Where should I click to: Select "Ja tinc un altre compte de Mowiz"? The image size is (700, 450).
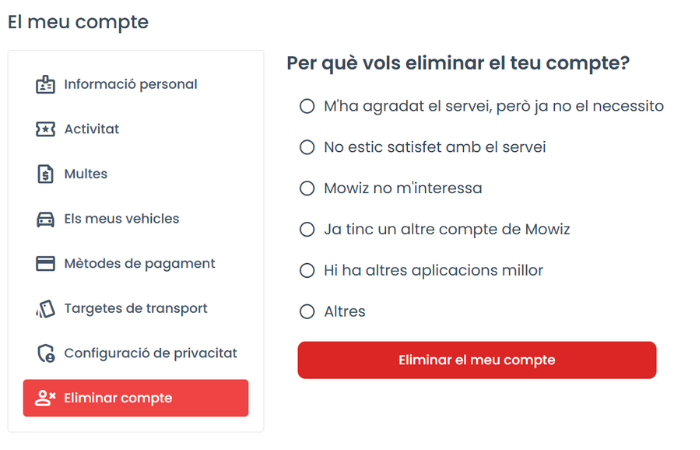click(307, 229)
